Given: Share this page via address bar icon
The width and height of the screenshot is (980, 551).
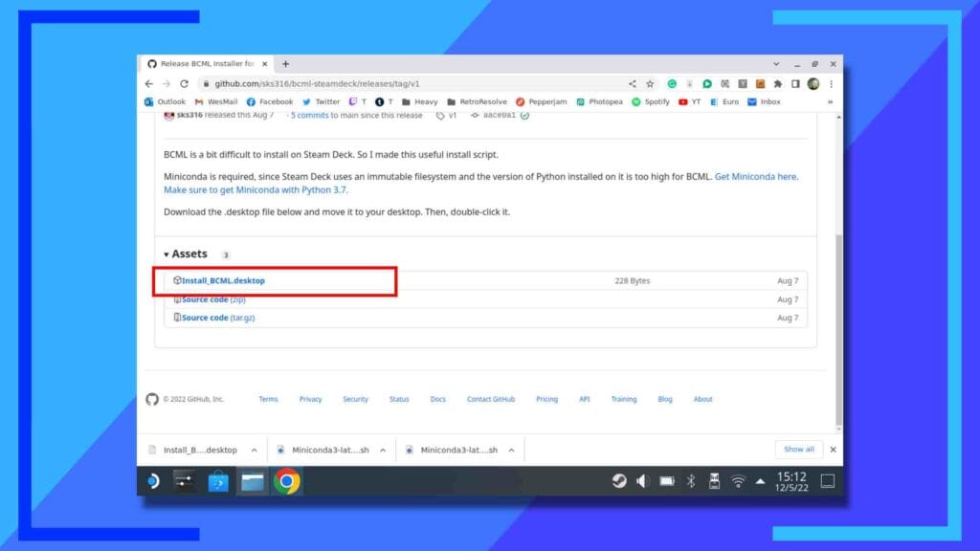Looking at the screenshot, I should (632, 84).
